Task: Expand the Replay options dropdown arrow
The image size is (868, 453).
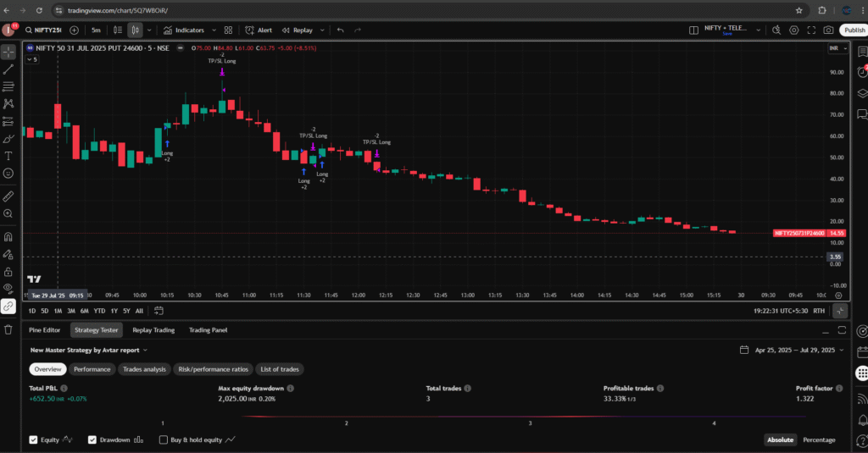Action: click(x=322, y=30)
